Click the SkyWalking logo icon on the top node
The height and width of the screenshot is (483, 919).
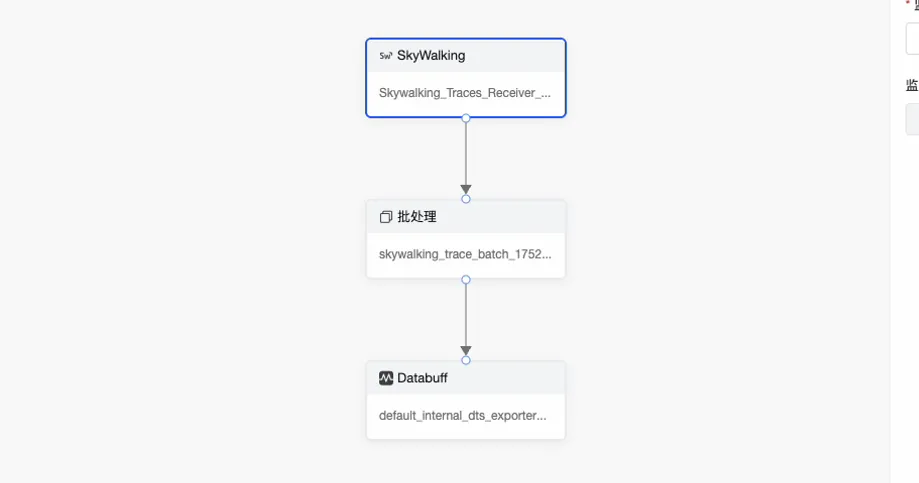pyautogui.click(x=385, y=56)
